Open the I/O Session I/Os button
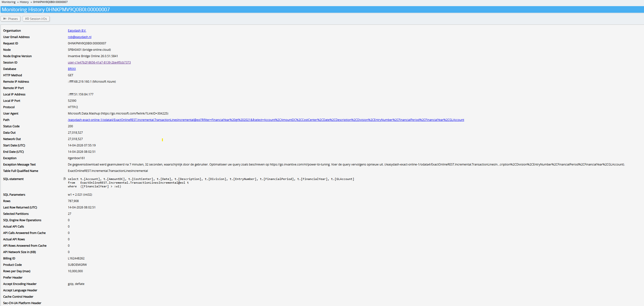 click(x=36, y=19)
